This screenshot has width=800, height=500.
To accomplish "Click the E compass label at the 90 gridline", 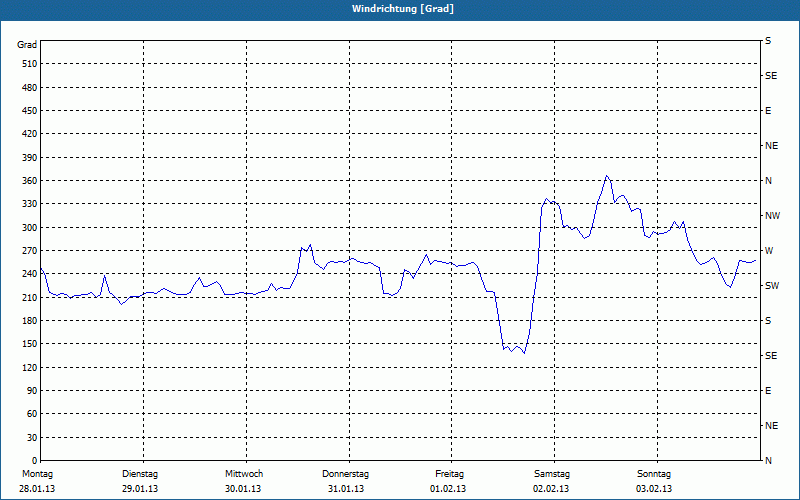I will pos(768,391).
